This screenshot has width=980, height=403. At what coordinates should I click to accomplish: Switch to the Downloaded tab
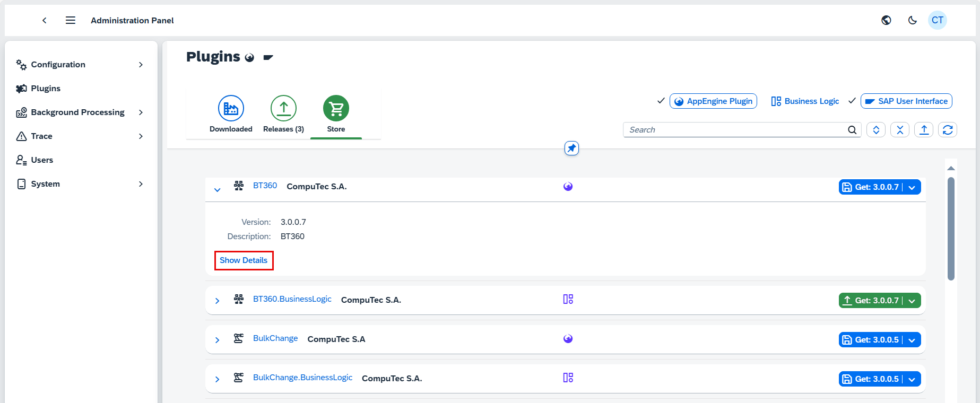pos(231,115)
